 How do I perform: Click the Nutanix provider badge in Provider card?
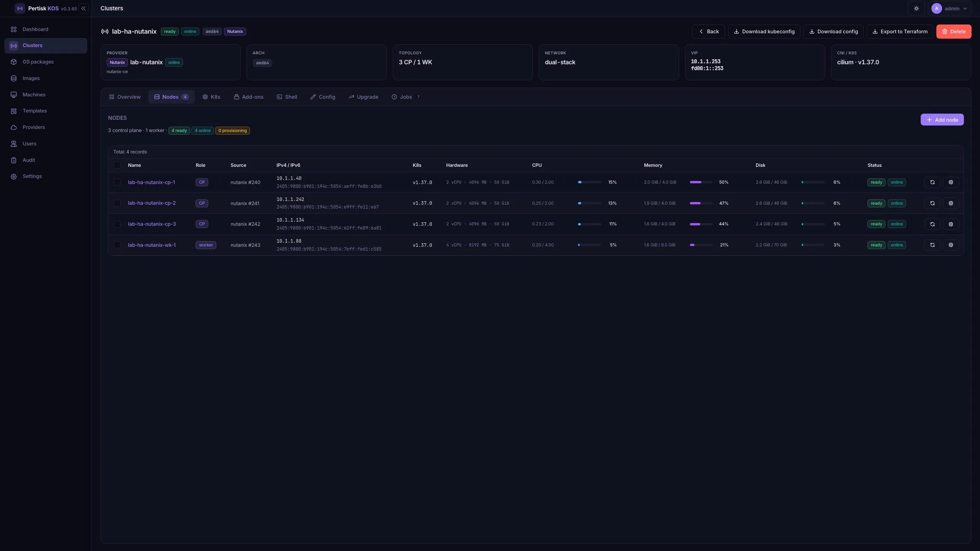click(x=117, y=62)
